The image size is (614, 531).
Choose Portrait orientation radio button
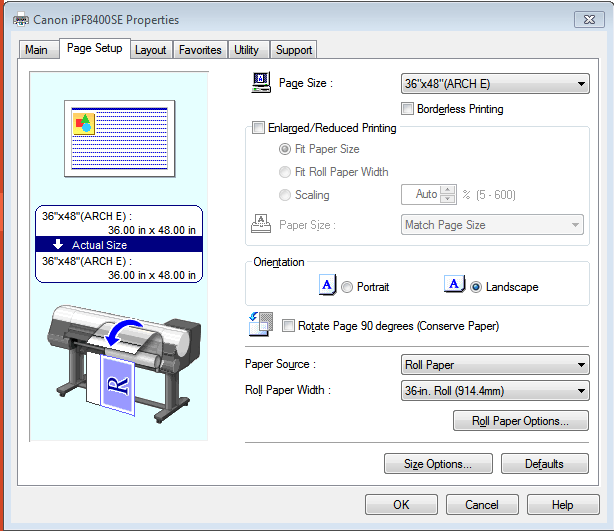[347, 287]
